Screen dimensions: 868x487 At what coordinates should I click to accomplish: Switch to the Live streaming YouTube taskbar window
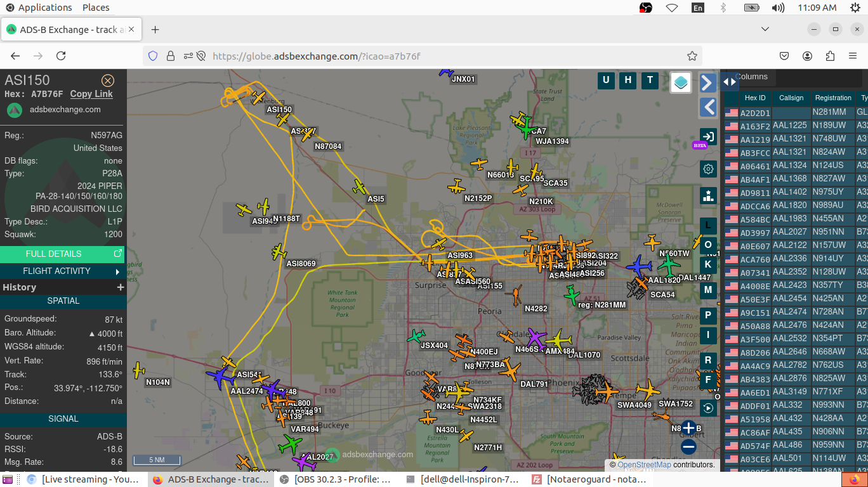point(83,479)
